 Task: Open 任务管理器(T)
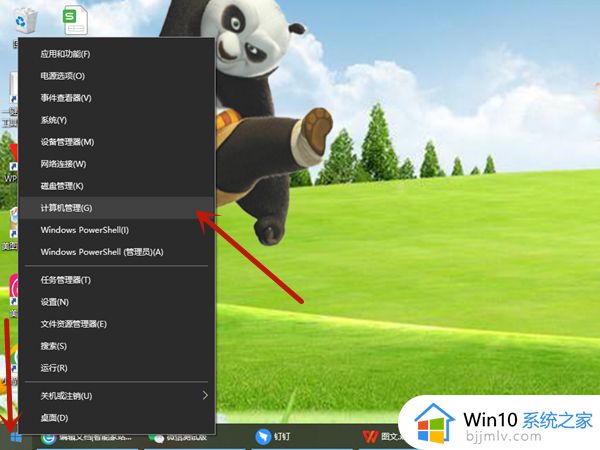pos(117,280)
